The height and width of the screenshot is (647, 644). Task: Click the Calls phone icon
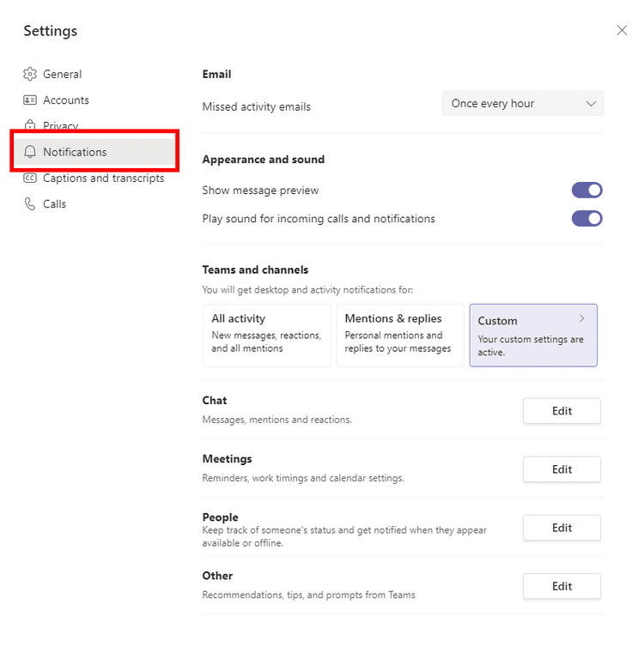pyautogui.click(x=30, y=204)
